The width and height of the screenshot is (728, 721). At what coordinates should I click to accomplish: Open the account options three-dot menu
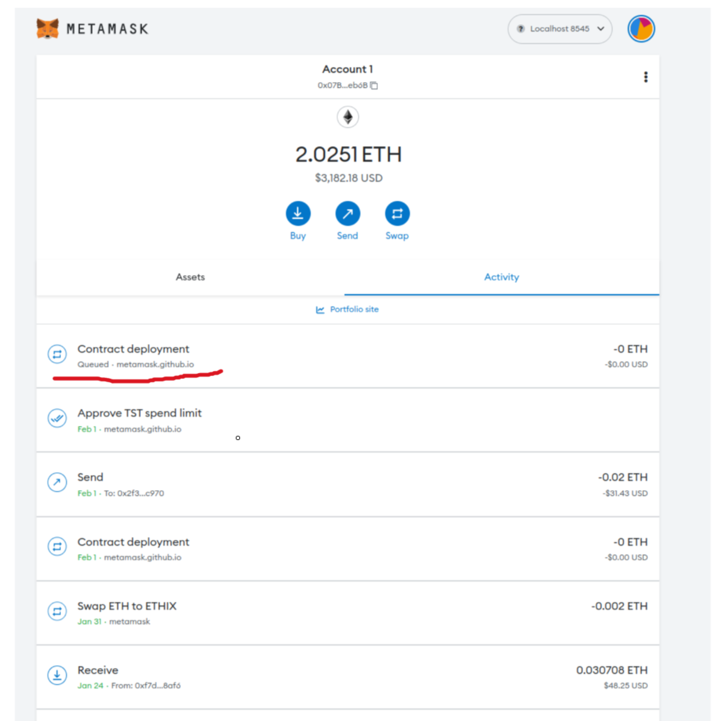click(x=645, y=77)
